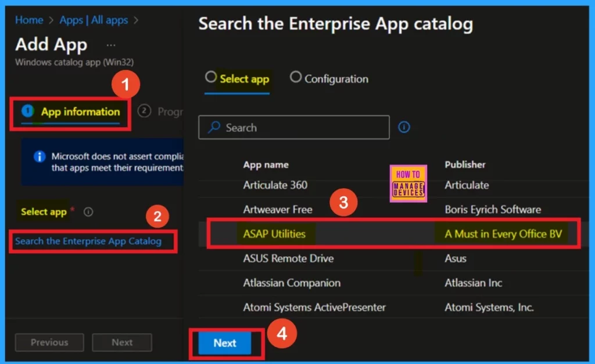Click publisher Asus cell
This screenshot has height=364, width=595.
456,258
